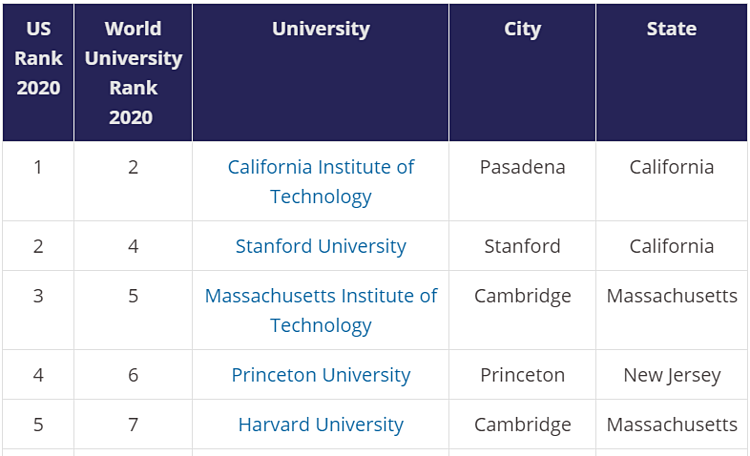Click California in the Stanford University row
The width and height of the screenshot is (750, 456).
click(671, 246)
